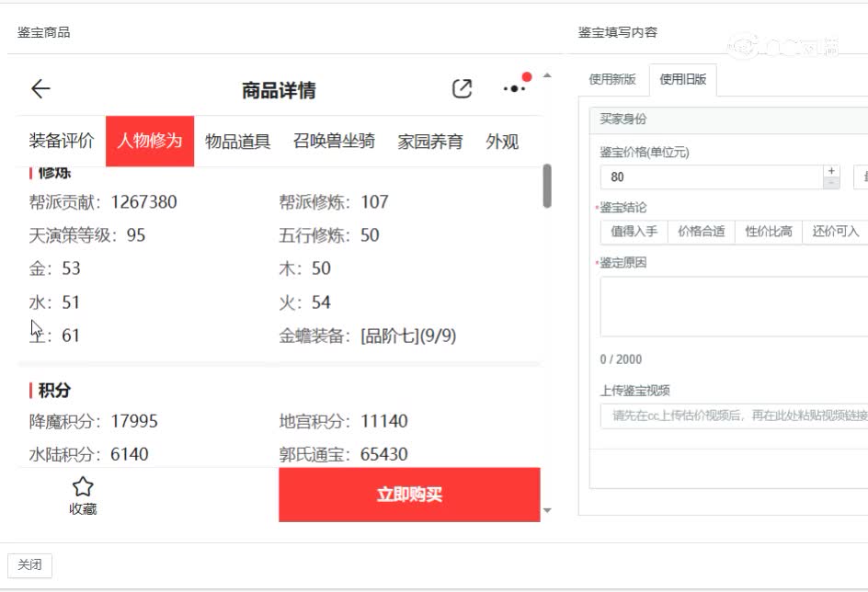Increase the price with the plus stepper

(830, 171)
